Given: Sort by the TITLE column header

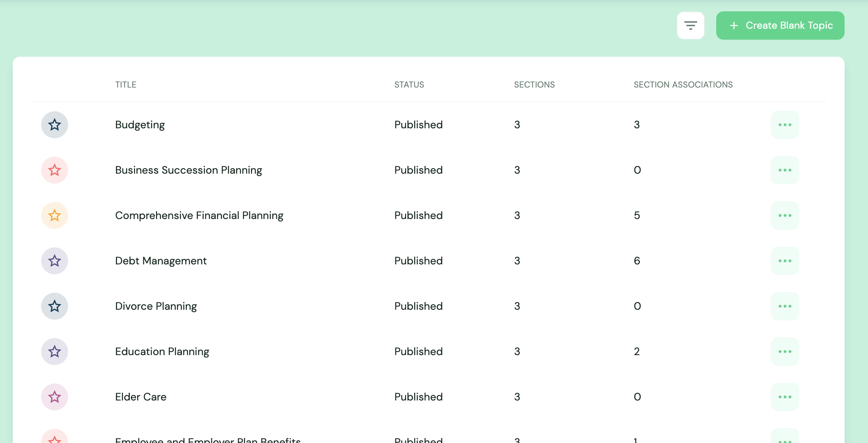Looking at the screenshot, I should click(126, 84).
